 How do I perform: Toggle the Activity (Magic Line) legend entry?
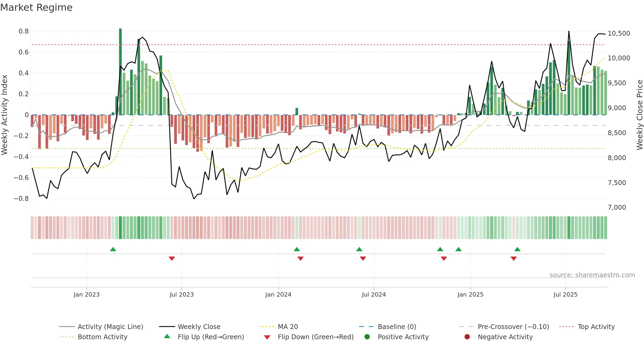point(101,327)
